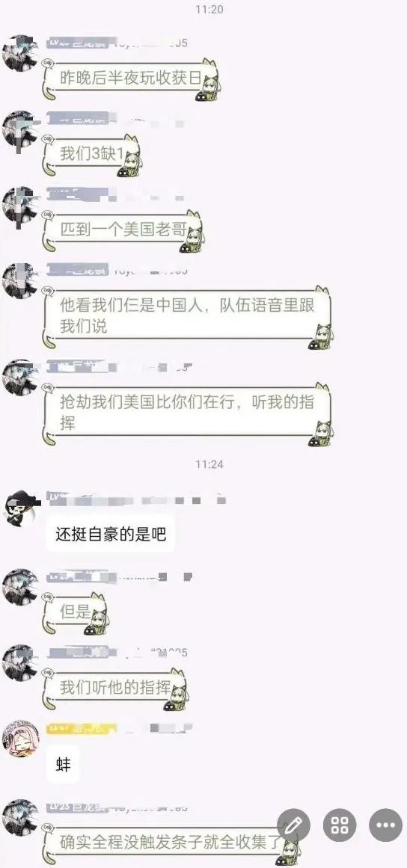Tap avatar beside '匹到一个美国老哥' message
Viewport: 407px width, 868px height.
pyautogui.click(x=20, y=205)
